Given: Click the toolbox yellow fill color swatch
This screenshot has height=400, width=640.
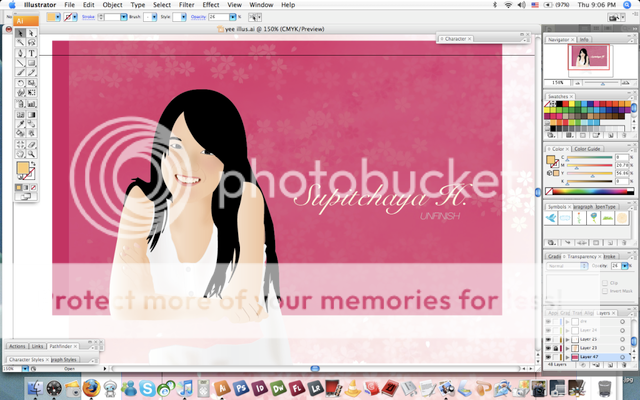Looking at the screenshot, I should click(23, 168).
